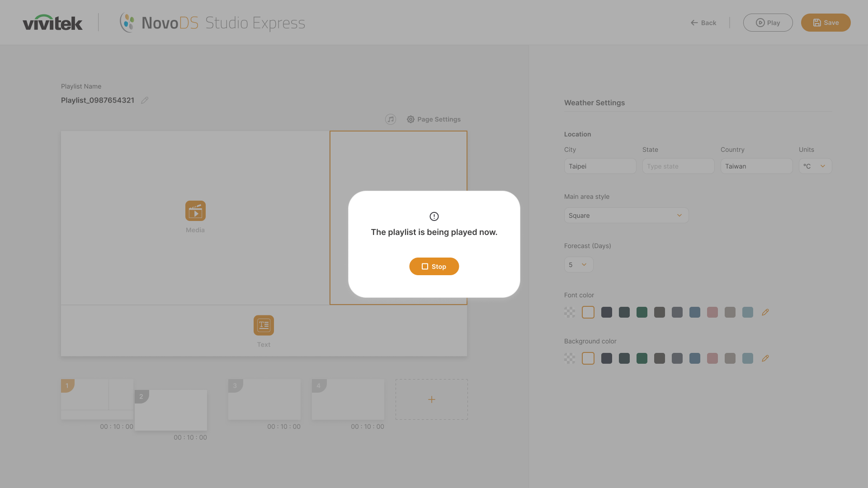Image resolution: width=868 pixels, height=488 pixels.
Task: Pick the green font color swatch
Action: [642, 312]
